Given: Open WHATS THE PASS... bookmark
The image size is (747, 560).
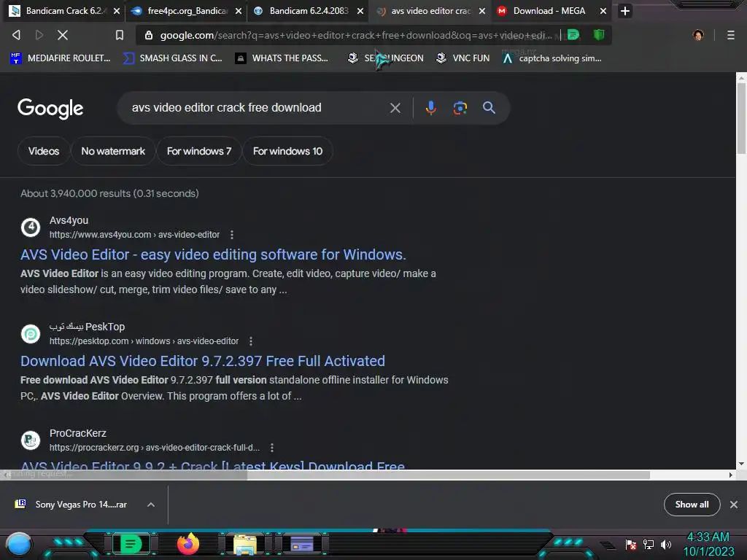Looking at the screenshot, I should click(x=282, y=58).
